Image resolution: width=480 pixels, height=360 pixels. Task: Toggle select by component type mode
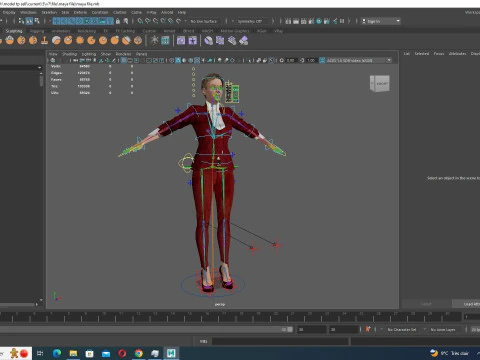(x=37, y=21)
